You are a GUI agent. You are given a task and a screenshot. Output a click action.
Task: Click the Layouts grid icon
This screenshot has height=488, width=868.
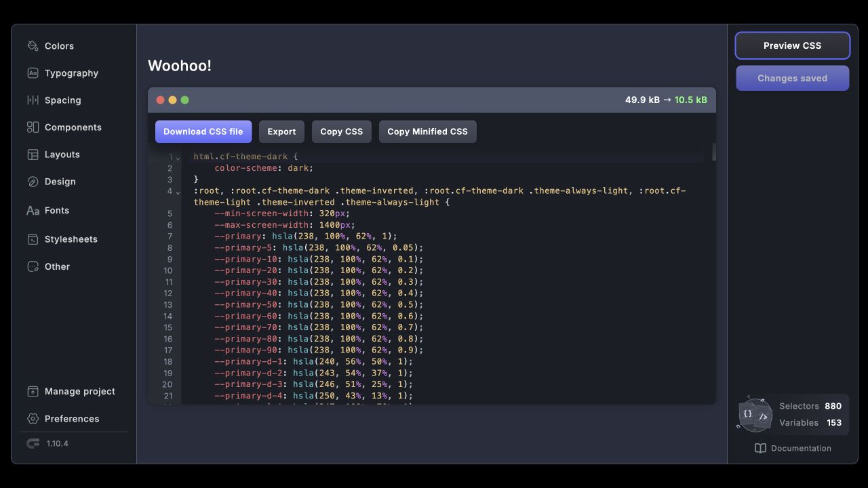(33, 155)
